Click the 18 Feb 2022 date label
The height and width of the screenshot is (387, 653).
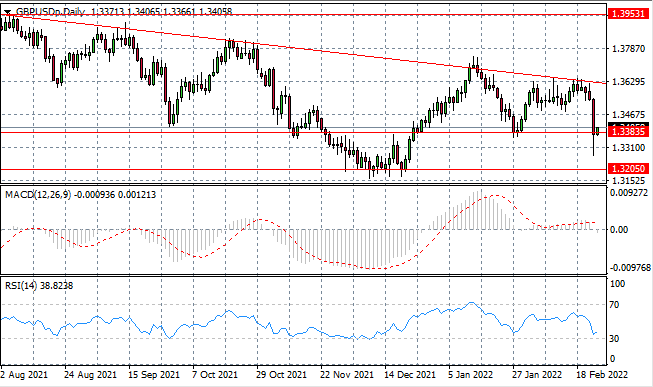point(601,375)
